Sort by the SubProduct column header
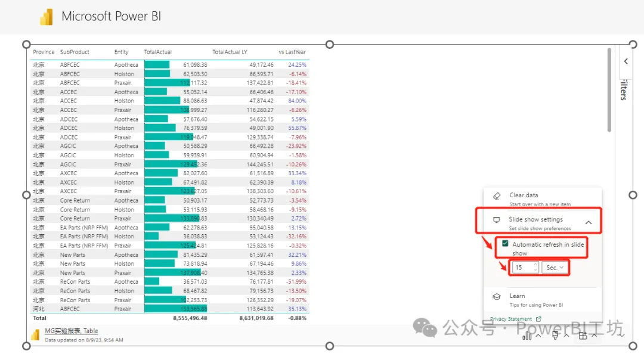The height and width of the screenshot is (354, 644). coord(75,52)
